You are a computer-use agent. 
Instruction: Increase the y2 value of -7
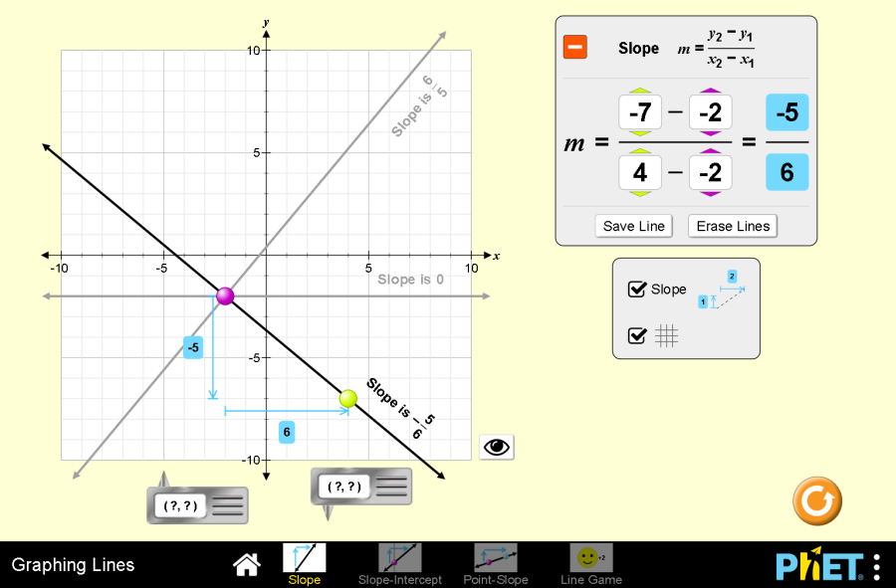[640, 92]
